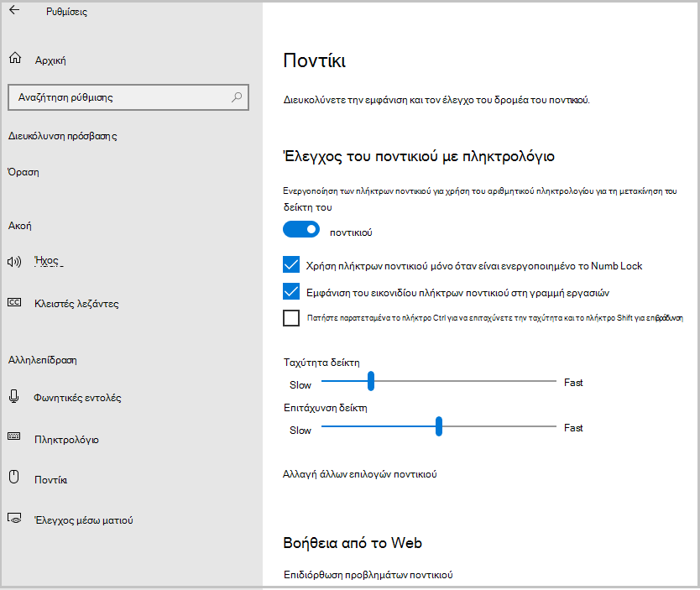700x590 pixels.
Task: Click the closed captions CC icon
Action: (x=14, y=303)
